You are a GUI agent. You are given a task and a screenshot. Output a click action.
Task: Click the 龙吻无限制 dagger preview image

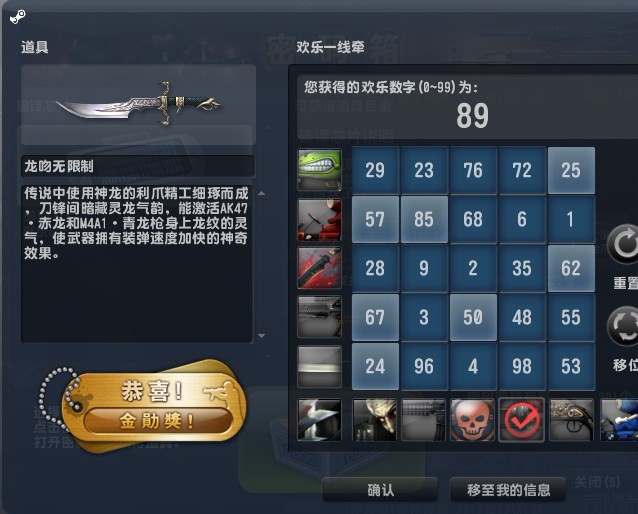point(138,105)
